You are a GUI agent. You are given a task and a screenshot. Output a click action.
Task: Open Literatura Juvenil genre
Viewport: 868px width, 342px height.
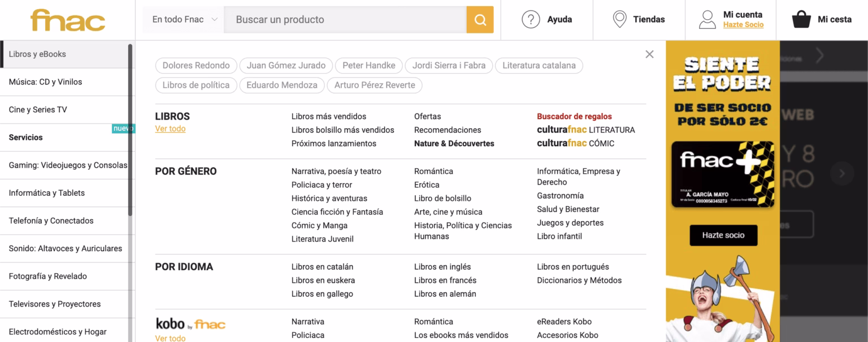tap(323, 239)
